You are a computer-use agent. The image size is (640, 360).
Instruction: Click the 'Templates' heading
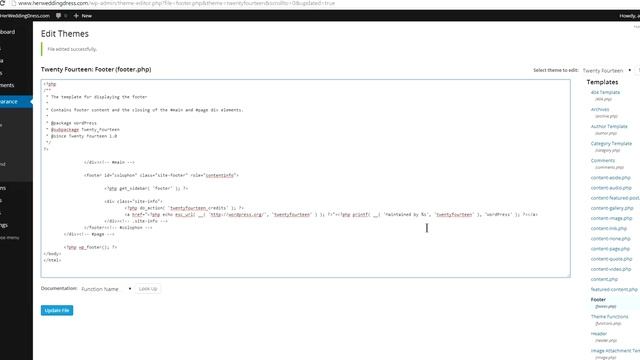click(602, 82)
